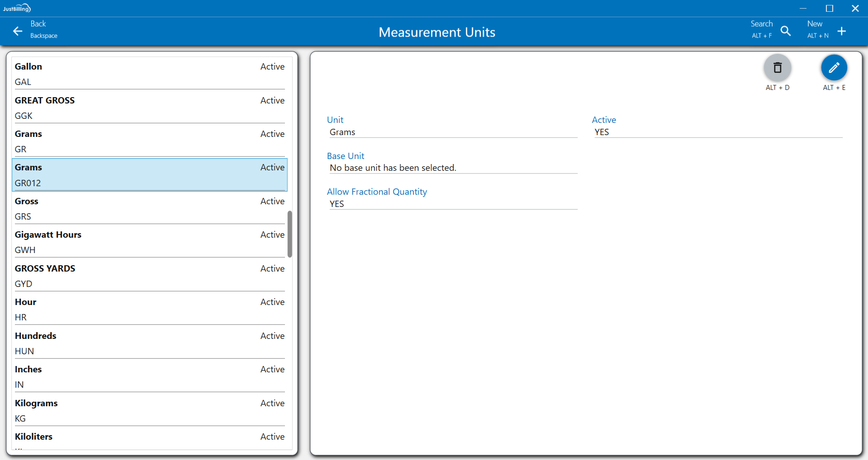The width and height of the screenshot is (868, 460).
Task: Open Search with the magnifier icon
Action: (x=786, y=31)
